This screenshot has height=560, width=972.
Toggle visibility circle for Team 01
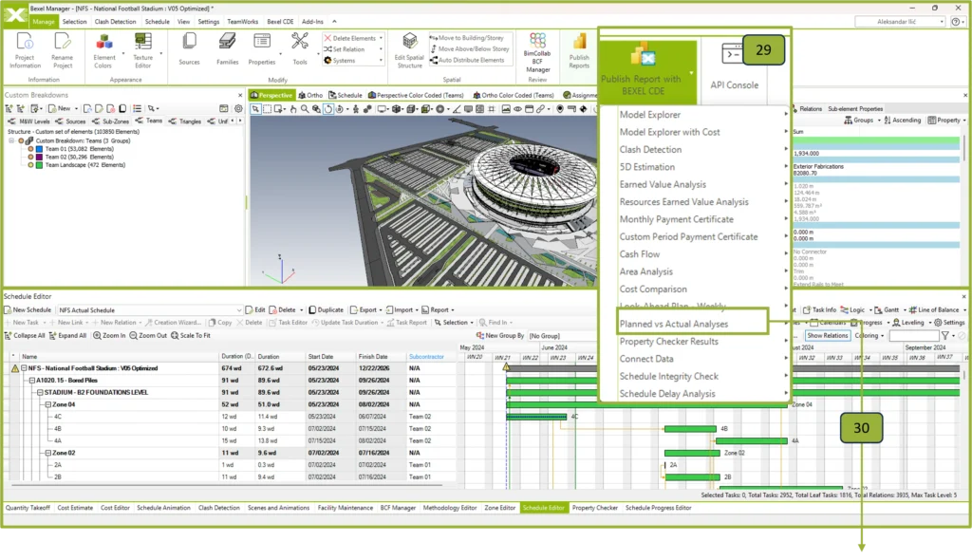[30, 149]
